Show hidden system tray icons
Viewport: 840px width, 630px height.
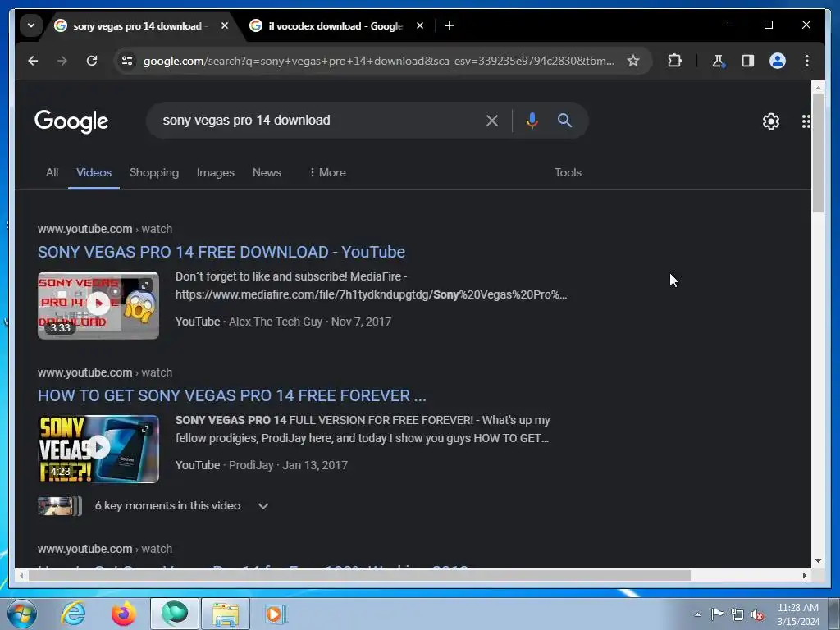pos(697,614)
